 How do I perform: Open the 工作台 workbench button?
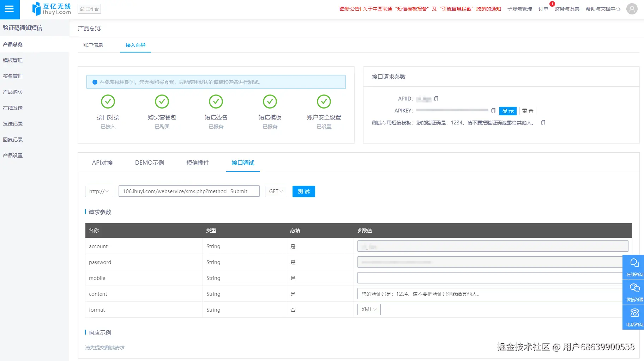tap(89, 9)
